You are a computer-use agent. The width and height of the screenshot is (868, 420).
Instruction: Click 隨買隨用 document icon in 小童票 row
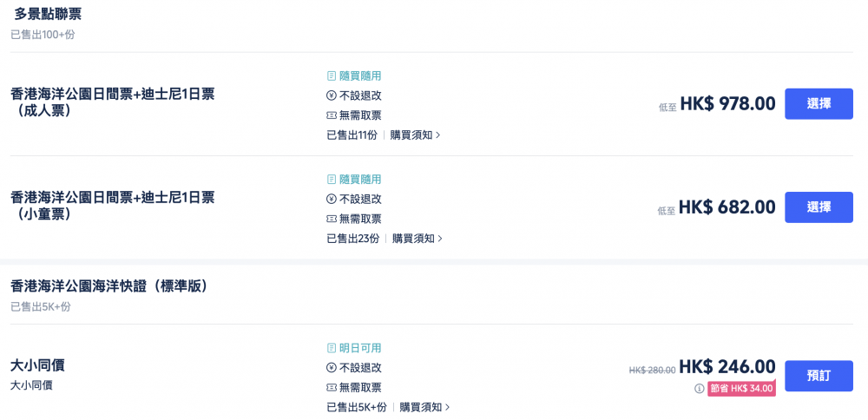(x=332, y=180)
